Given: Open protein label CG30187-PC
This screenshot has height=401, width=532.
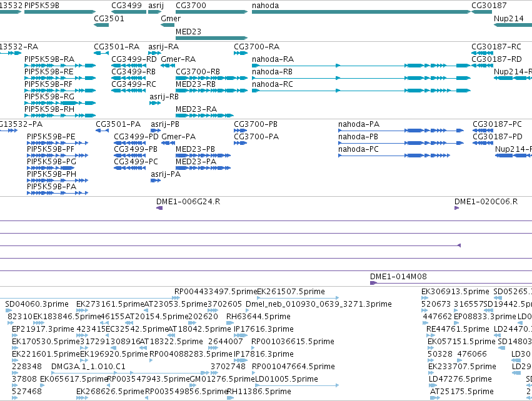Looking at the screenshot, I should click(x=498, y=124).
